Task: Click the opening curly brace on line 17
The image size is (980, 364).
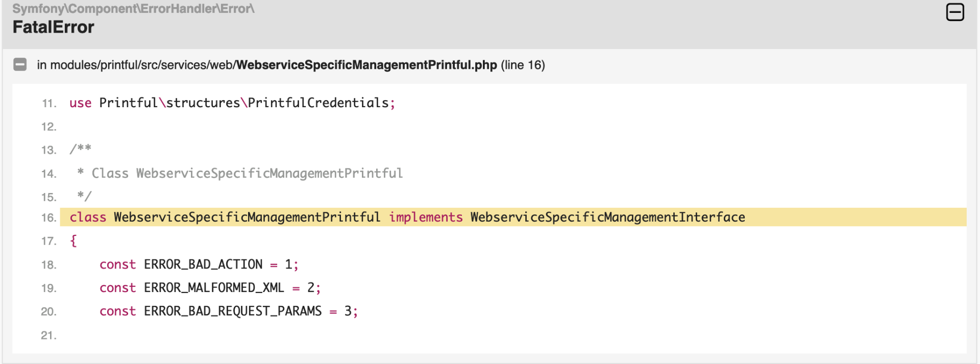Action: tap(73, 240)
